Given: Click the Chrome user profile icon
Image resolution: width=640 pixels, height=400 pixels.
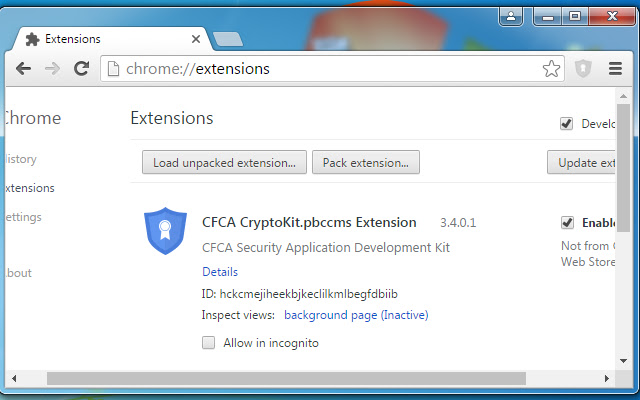Looking at the screenshot, I should coord(511,15).
